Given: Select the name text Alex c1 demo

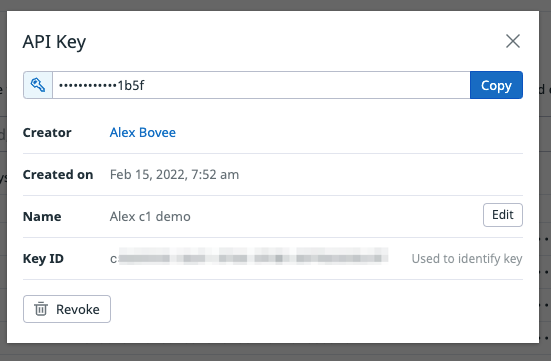Looking at the screenshot, I should (x=150, y=217).
